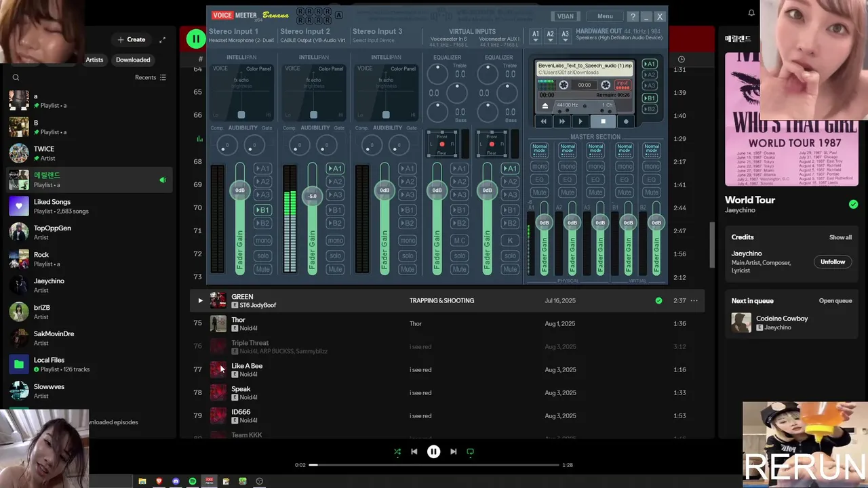Open Discord from the taskbar
The width and height of the screenshot is (868, 488).
(176, 481)
